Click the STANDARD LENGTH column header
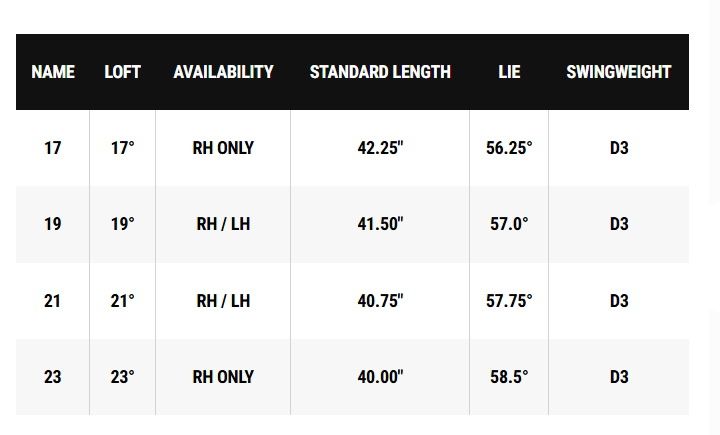The height and width of the screenshot is (435, 720). pyautogui.click(x=380, y=72)
